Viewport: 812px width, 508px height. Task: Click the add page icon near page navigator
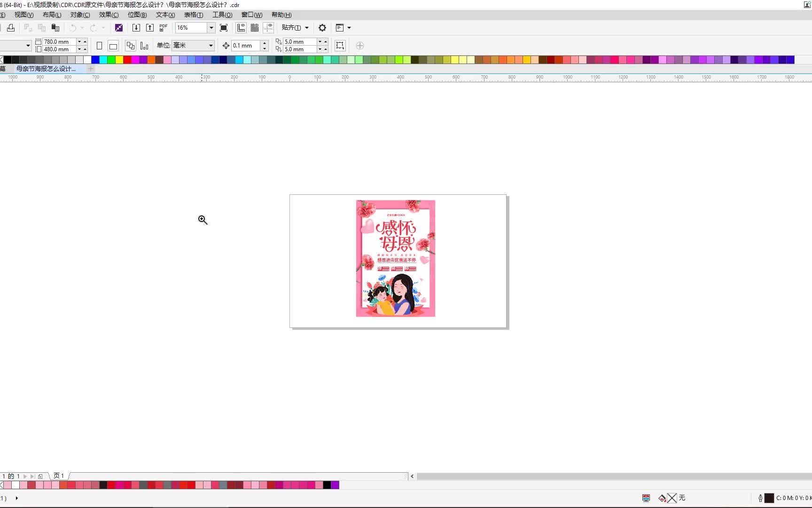pyautogui.click(x=40, y=476)
